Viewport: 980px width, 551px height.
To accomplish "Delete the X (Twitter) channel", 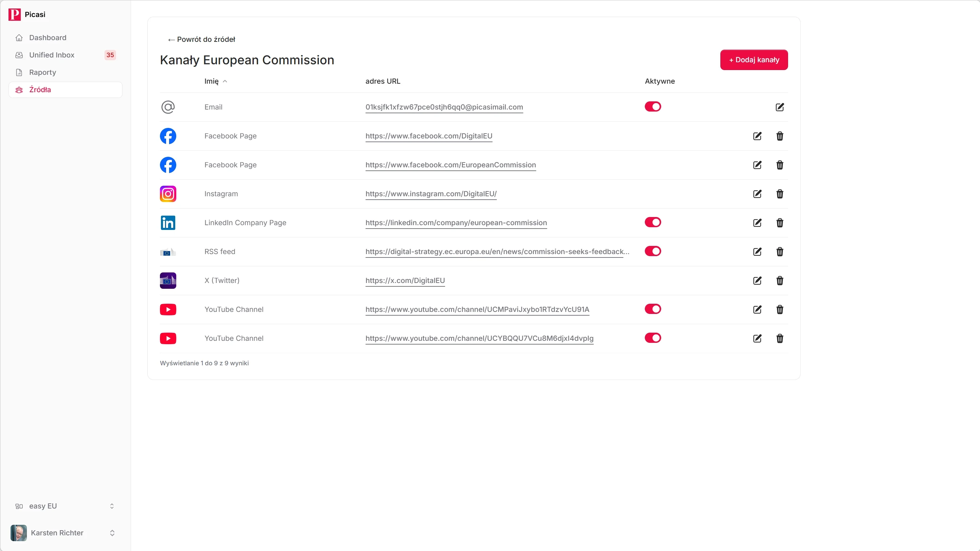I will tap(780, 281).
